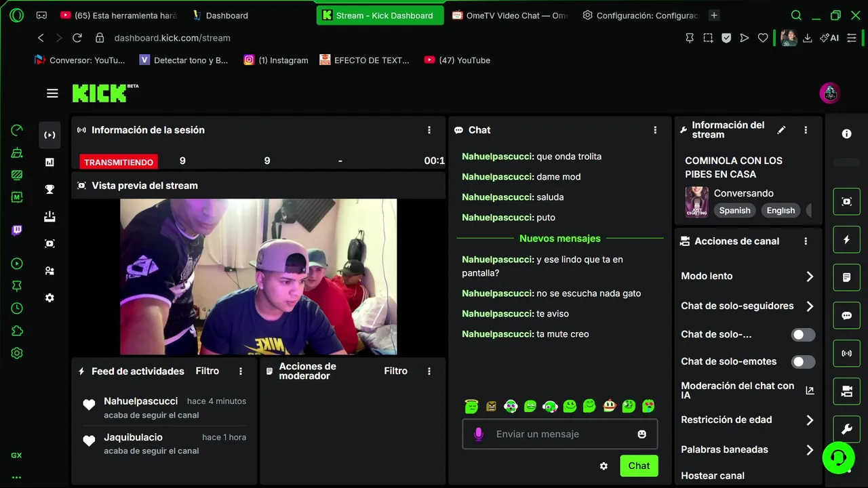Open the download tray icon in sidebar

pyautogui.click(x=50, y=216)
